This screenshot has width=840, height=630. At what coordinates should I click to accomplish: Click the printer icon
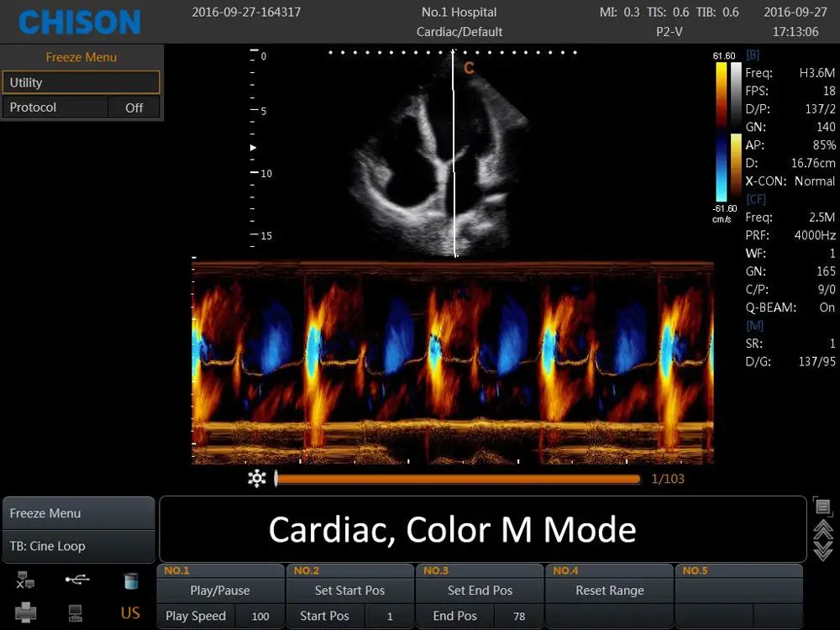[26, 613]
